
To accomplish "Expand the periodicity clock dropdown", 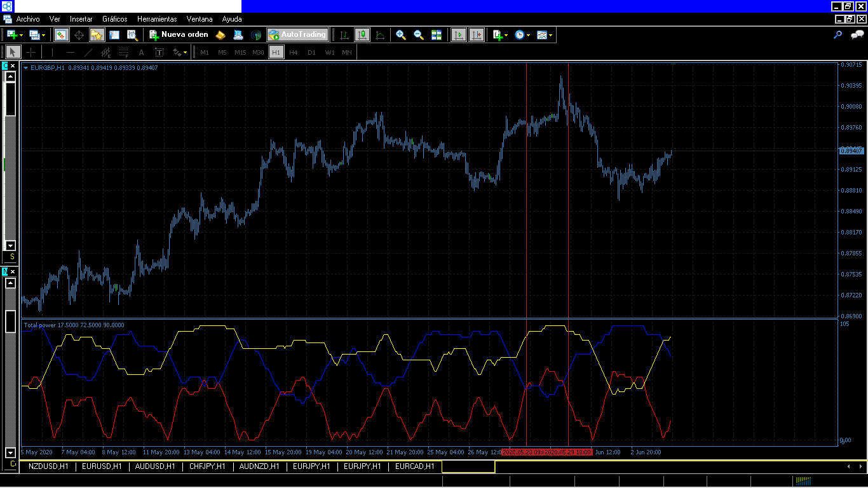I will (x=522, y=35).
